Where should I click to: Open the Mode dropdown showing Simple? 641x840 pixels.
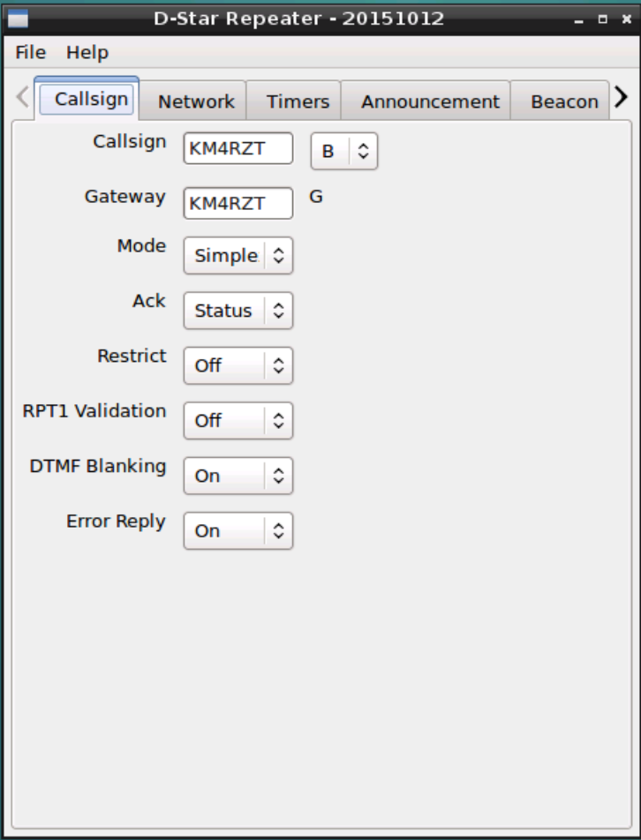coord(237,256)
